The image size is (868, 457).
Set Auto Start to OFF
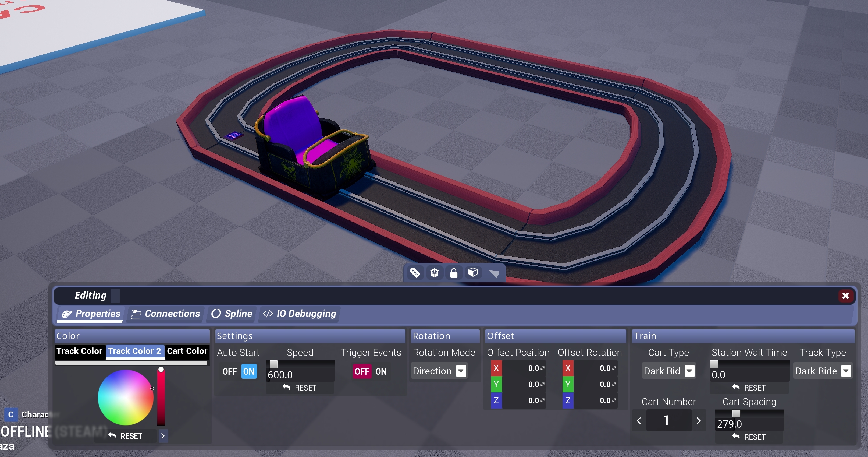click(229, 371)
